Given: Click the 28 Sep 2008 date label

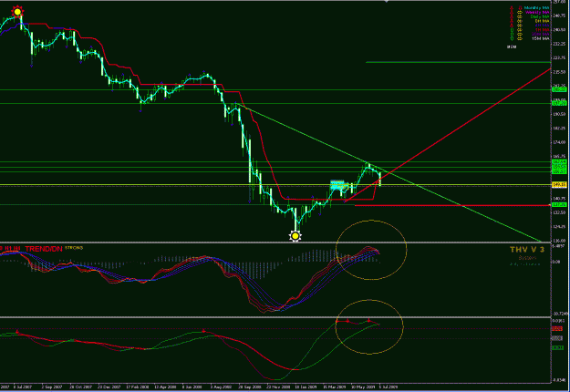Looking at the screenshot, I should pyautogui.click(x=250, y=387).
